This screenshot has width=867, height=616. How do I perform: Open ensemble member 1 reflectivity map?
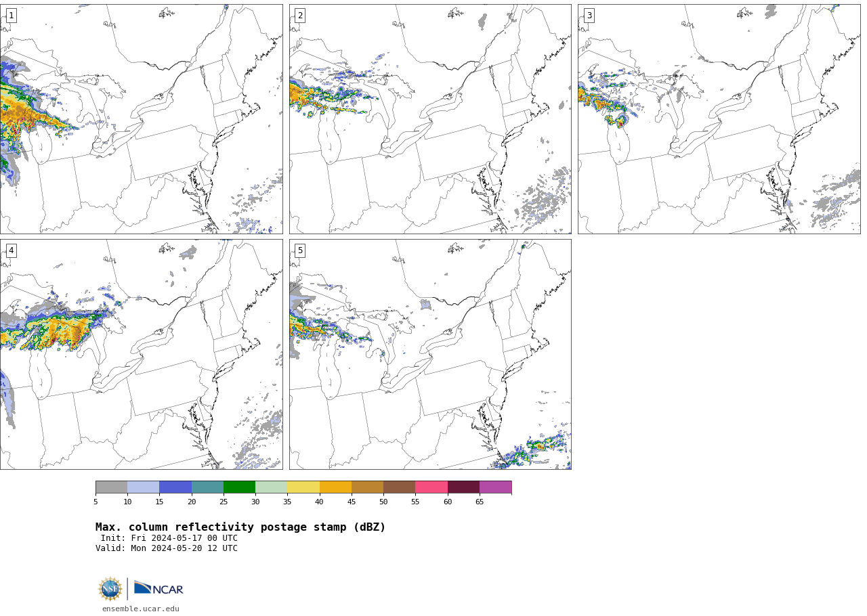[x=141, y=119]
